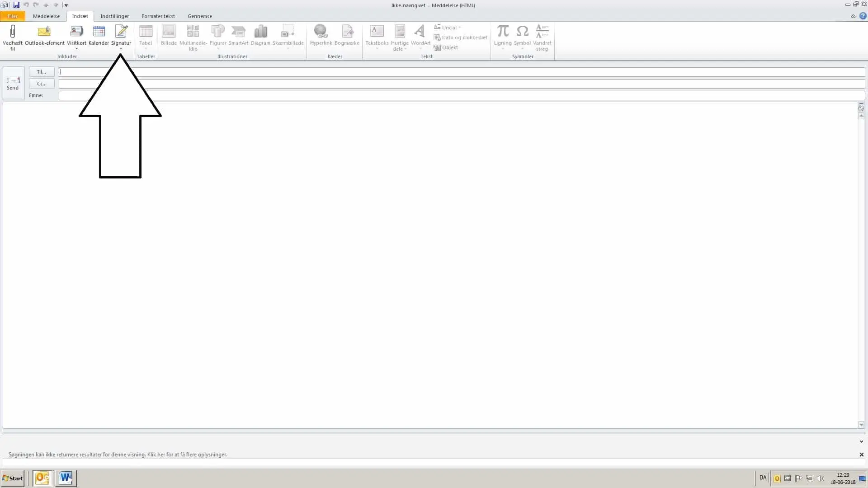
Task: Click the message body scrollbar down arrow
Action: pyautogui.click(x=861, y=424)
